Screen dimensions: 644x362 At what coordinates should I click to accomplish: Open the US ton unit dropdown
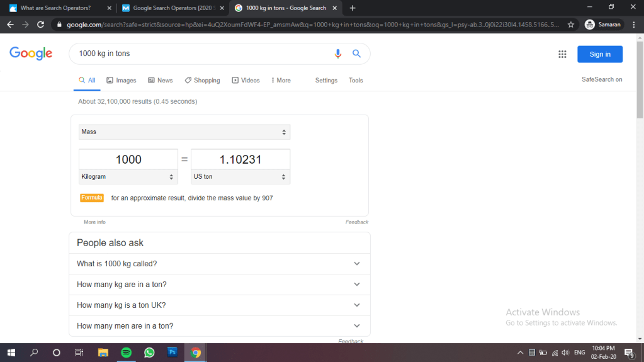[240, 177]
